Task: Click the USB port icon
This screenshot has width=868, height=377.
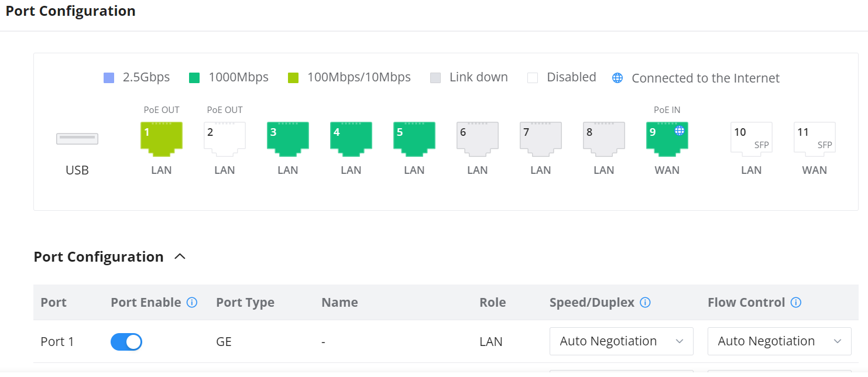Action: click(77, 139)
